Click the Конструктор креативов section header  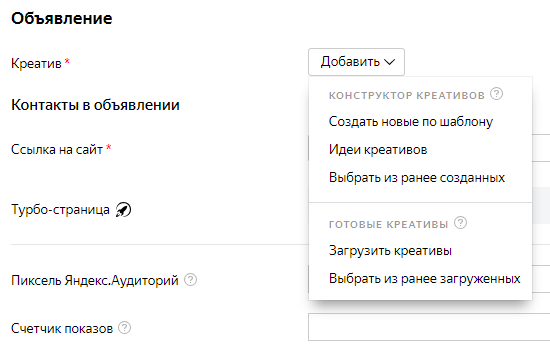click(x=407, y=95)
